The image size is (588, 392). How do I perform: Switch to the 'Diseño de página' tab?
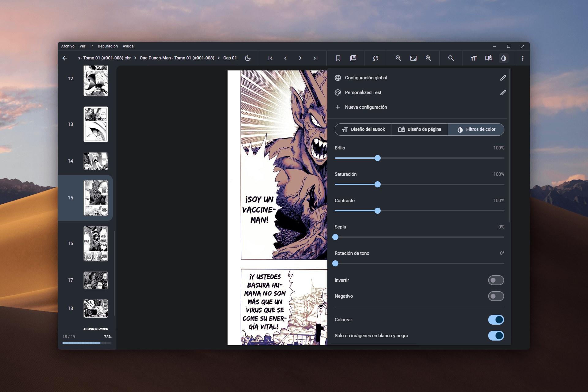[420, 129]
